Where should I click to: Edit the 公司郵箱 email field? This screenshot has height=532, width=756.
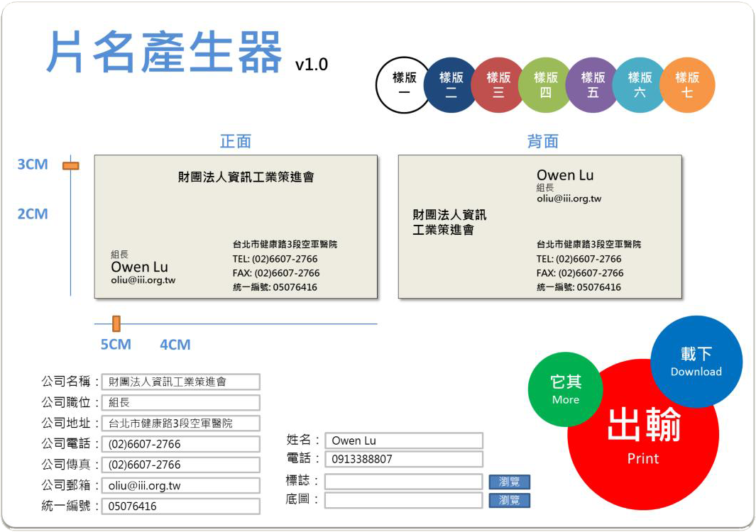[181, 485]
